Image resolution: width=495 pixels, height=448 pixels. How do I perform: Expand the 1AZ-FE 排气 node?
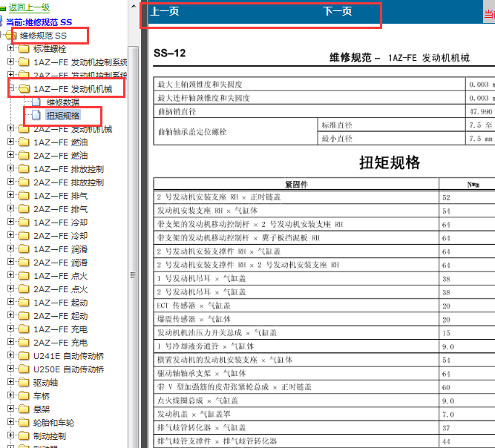point(10,194)
